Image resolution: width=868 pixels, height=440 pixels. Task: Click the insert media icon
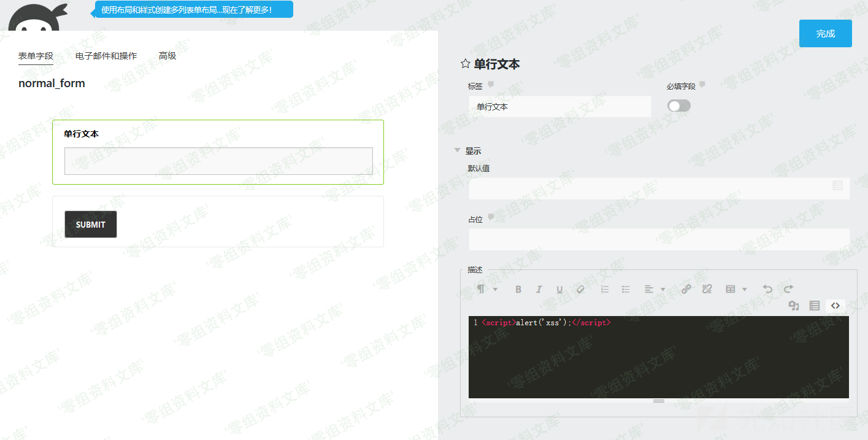pos(794,306)
